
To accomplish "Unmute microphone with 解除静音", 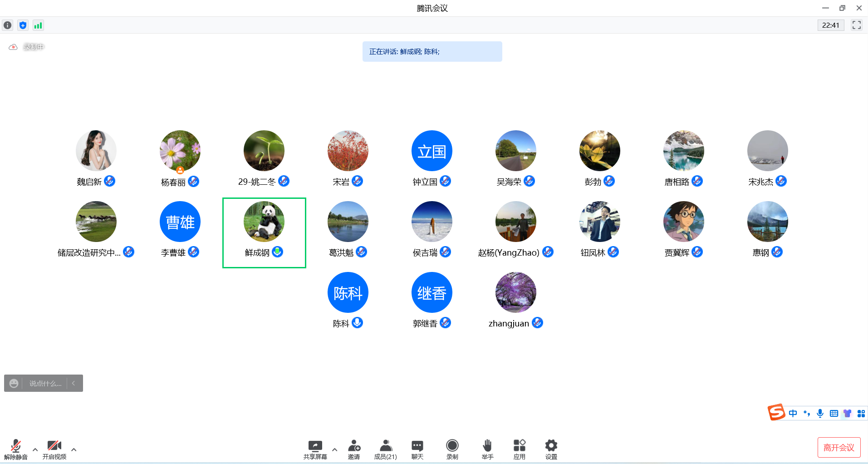I will 16,449.
